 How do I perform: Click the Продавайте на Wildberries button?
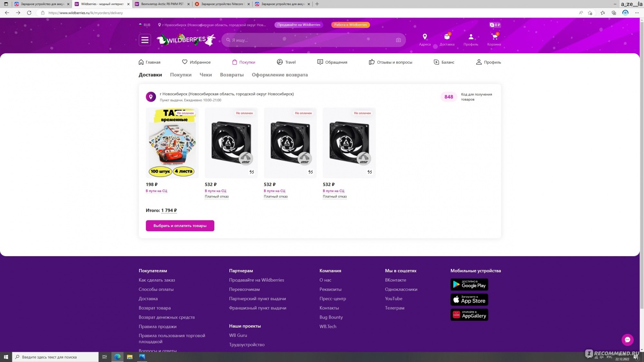pyautogui.click(x=298, y=24)
